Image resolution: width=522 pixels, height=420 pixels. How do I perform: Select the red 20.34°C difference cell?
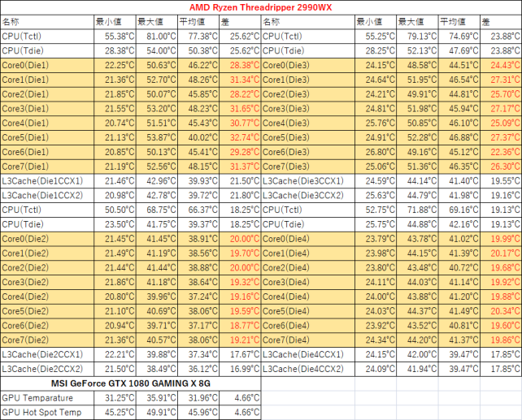(x=501, y=311)
